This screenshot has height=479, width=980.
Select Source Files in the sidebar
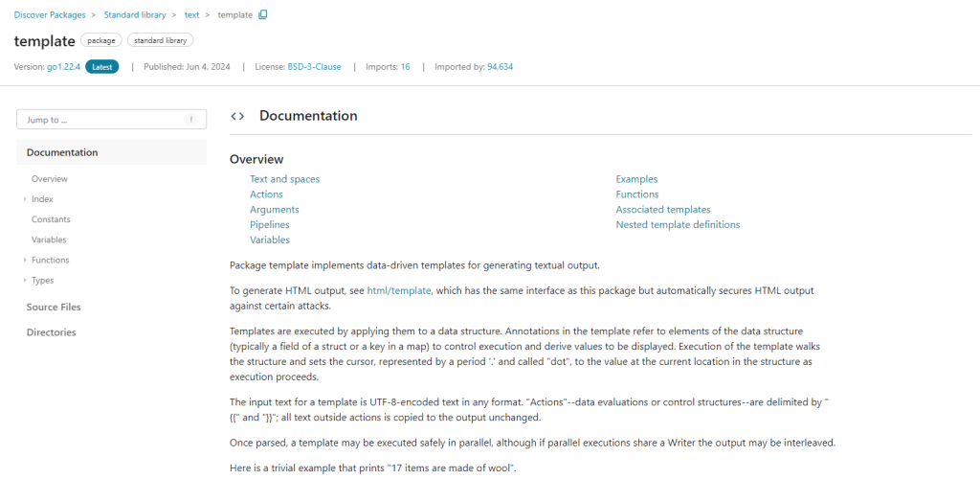click(54, 308)
